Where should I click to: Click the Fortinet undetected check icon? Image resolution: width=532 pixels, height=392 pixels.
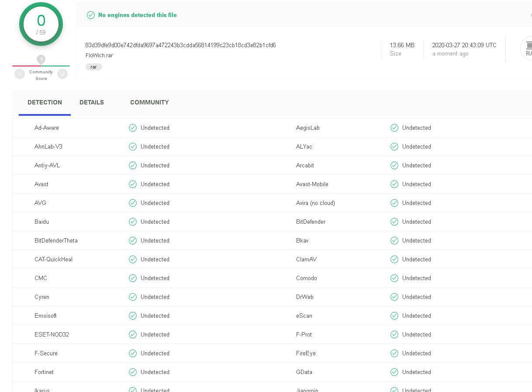pyautogui.click(x=133, y=372)
